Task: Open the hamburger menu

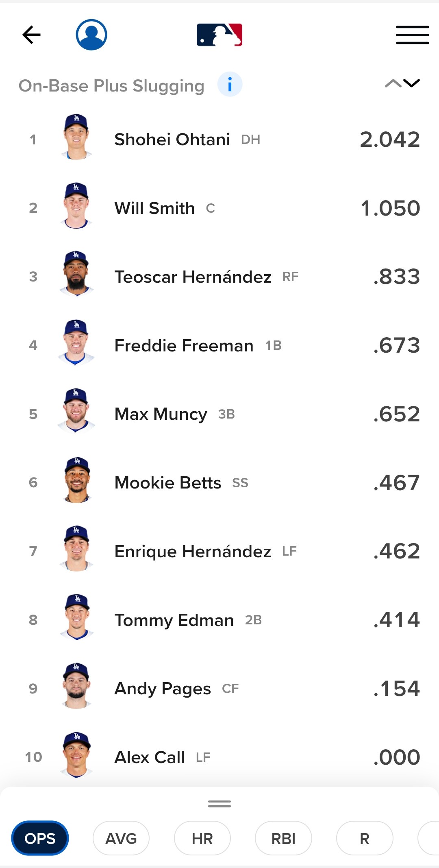Action: pos(412,35)
